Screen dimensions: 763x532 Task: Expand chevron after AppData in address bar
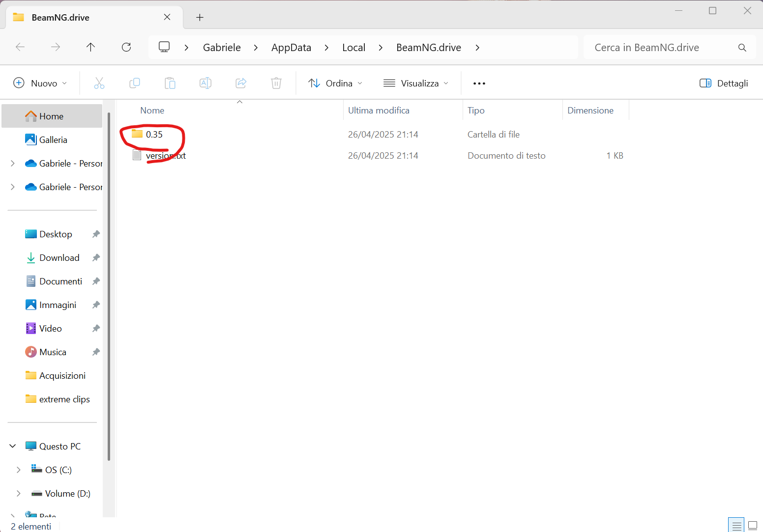click(x=326, y=48)
